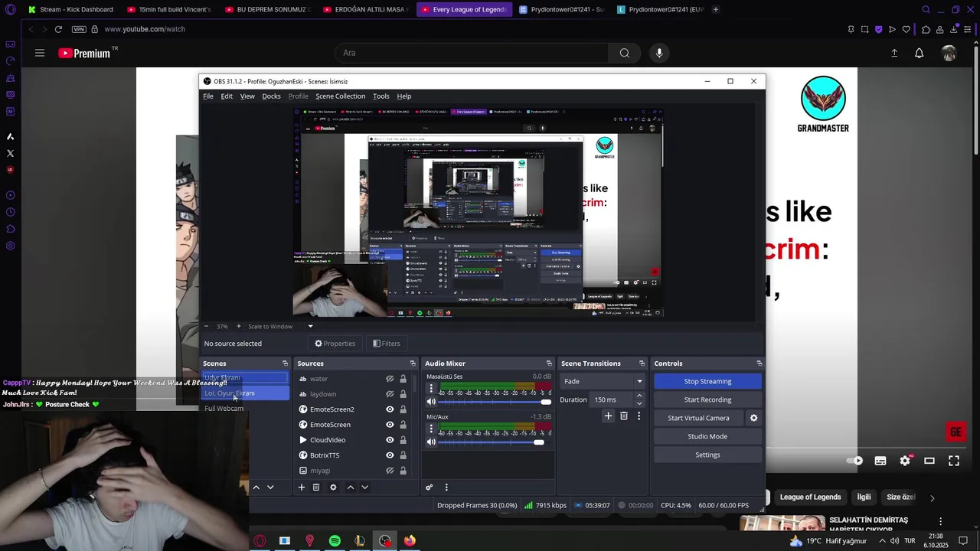This screenshot has height=551, width=980.
Task: Increase Duration with the up arrow
Action: pos(639,396)
